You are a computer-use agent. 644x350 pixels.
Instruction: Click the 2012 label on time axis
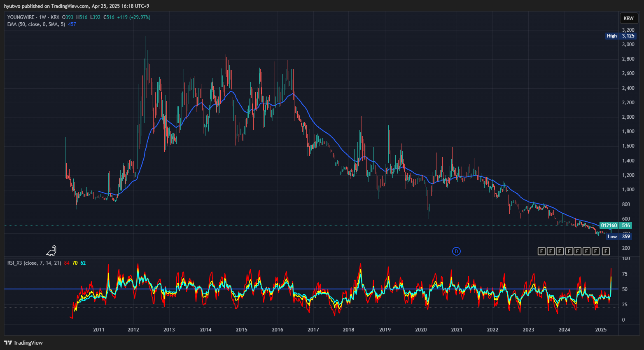pyautogui.click(x=133, y=329)
